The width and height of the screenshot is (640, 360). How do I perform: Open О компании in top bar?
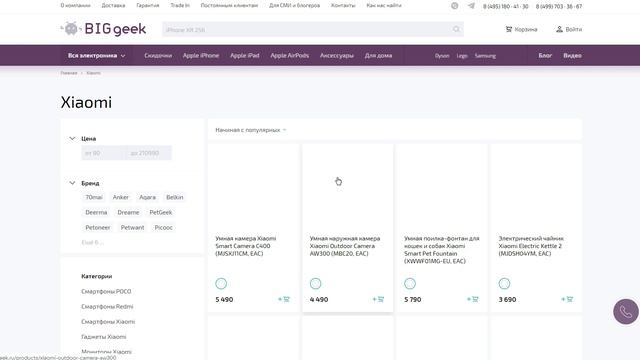point(76,6)
